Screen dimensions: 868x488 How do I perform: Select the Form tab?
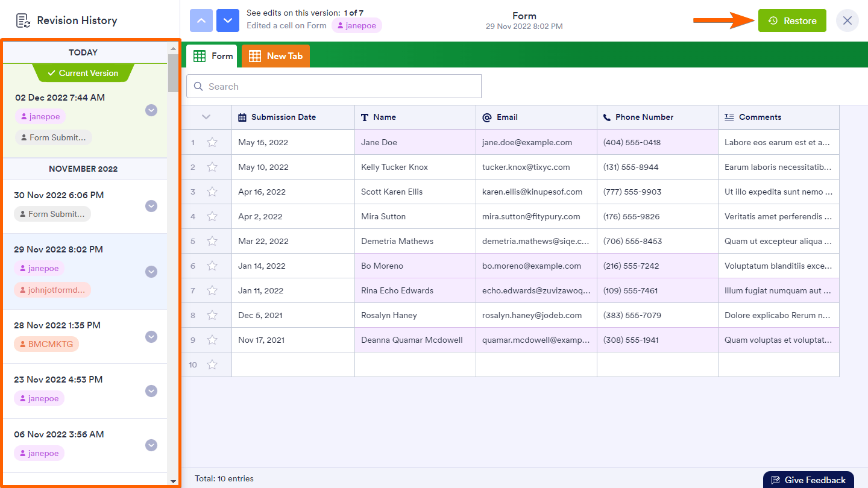tap(212, 56)
